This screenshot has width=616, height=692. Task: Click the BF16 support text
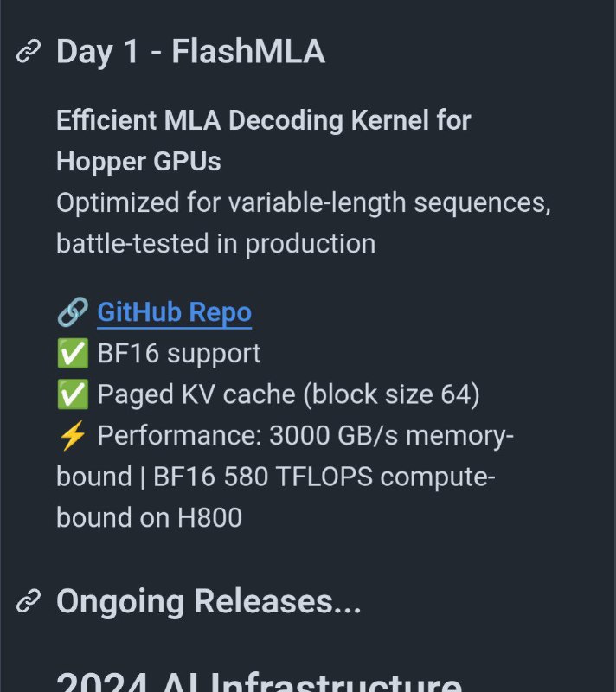(178, 353)
